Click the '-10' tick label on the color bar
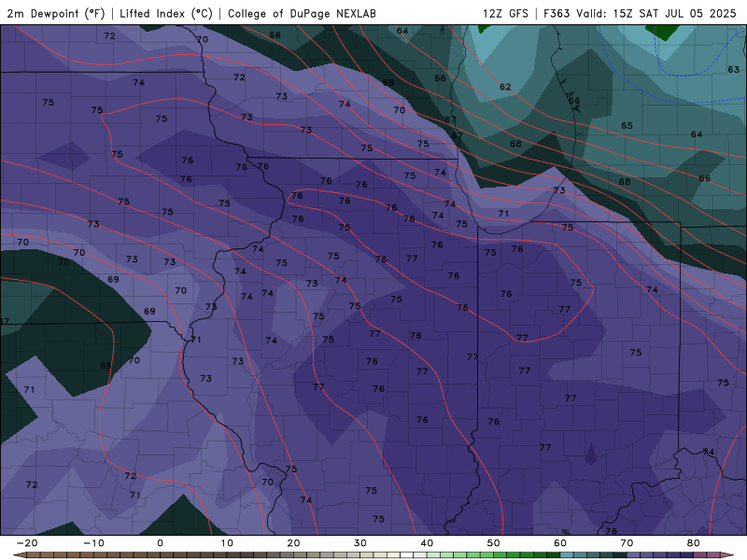This screenshot has width=747, height=560. click(93, 543)
